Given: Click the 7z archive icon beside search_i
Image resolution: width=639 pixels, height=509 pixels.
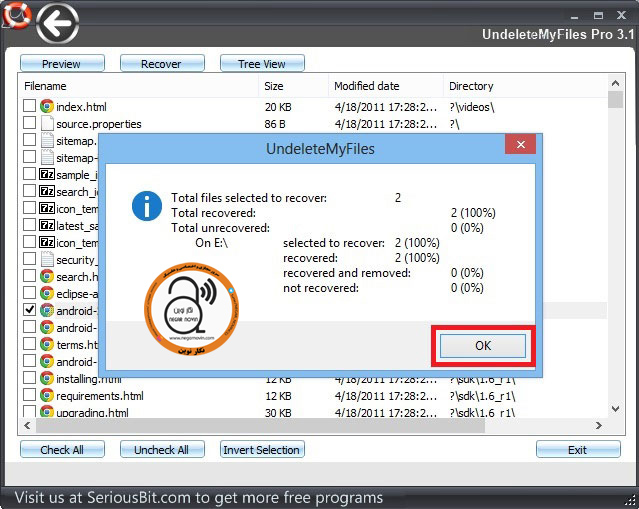Looking at the screenshot, I should [x=47, y=191].
